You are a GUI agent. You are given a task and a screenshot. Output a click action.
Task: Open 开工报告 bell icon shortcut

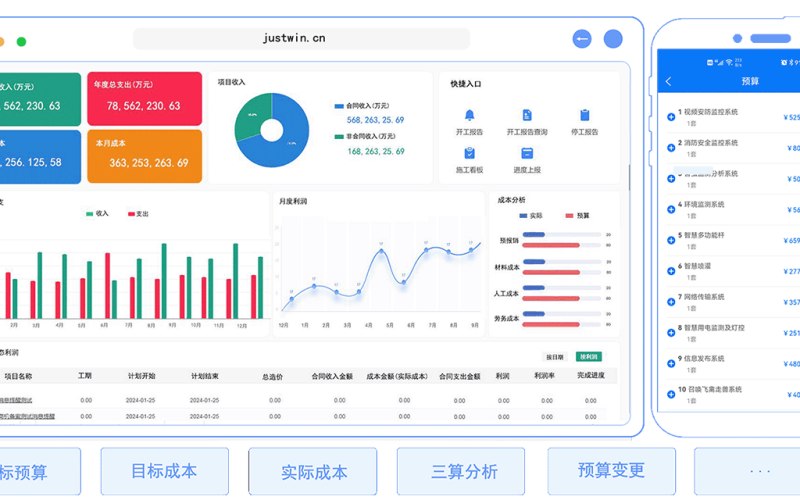pos(469,115)
